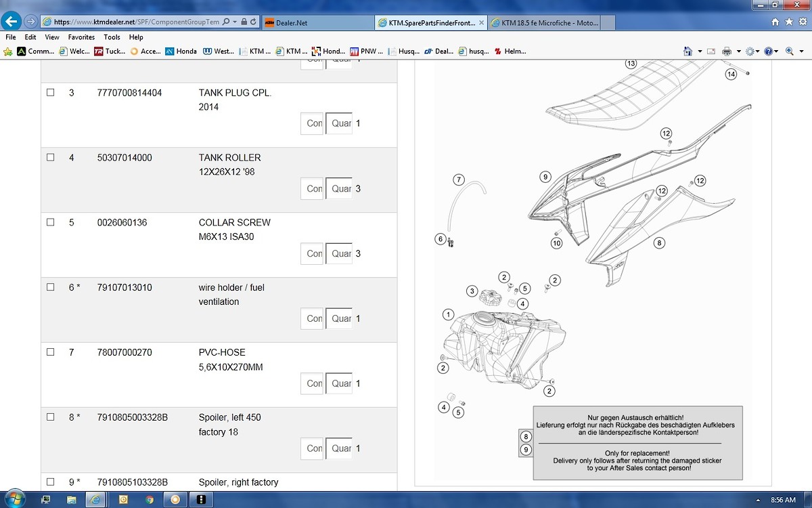
Task: Open the 'Honda' favorites bar bookmark
Action: pos(181,51)
